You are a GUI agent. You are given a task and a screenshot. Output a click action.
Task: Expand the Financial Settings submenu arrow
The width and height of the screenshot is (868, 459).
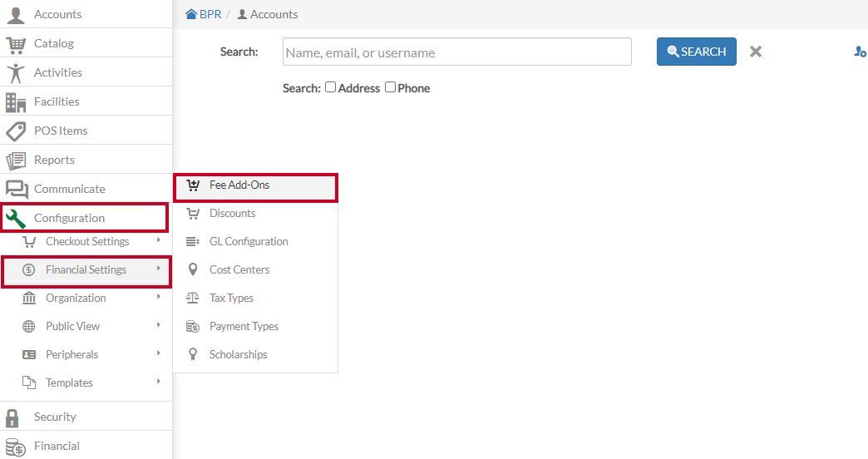tap(158, 269)
